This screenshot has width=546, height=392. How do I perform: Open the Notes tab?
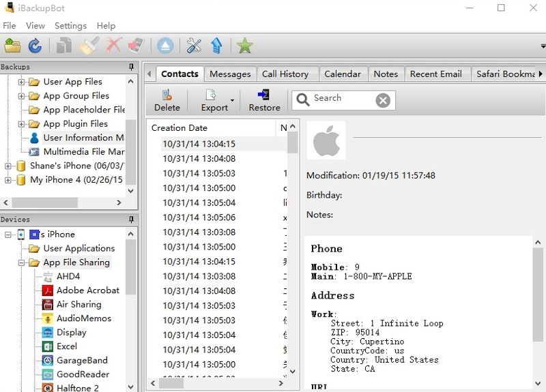pyautogui.click(x=386, y=74)
